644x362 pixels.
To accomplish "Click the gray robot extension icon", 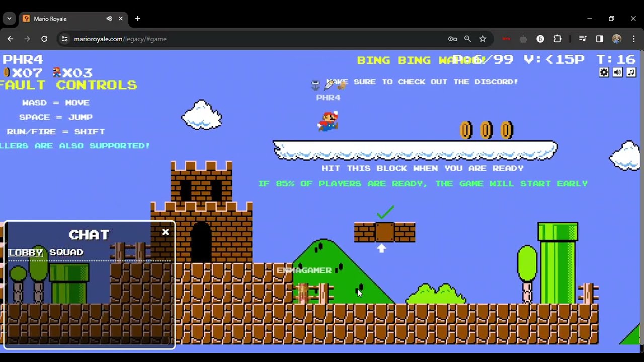I will click(x=523, y=39).
